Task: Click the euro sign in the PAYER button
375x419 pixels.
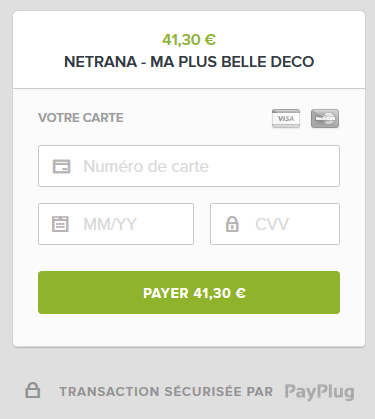Action: click(x=241, y=293)
